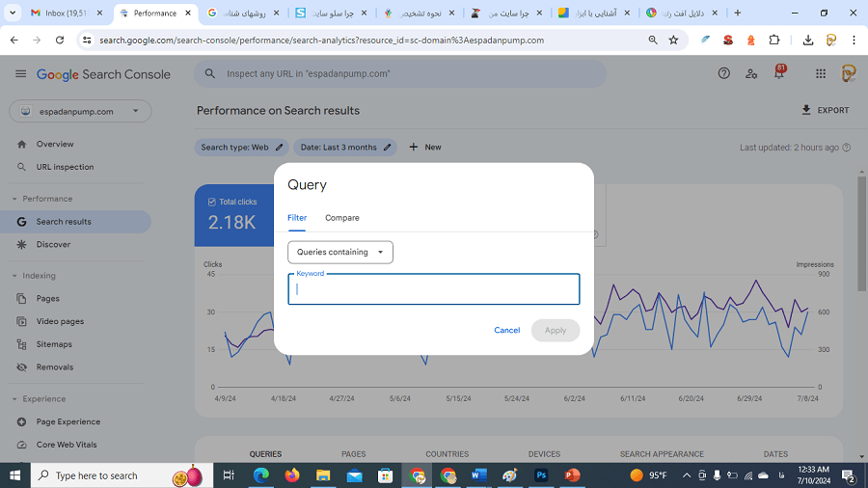Collapse the Performance sidebar section

[14, 199]
